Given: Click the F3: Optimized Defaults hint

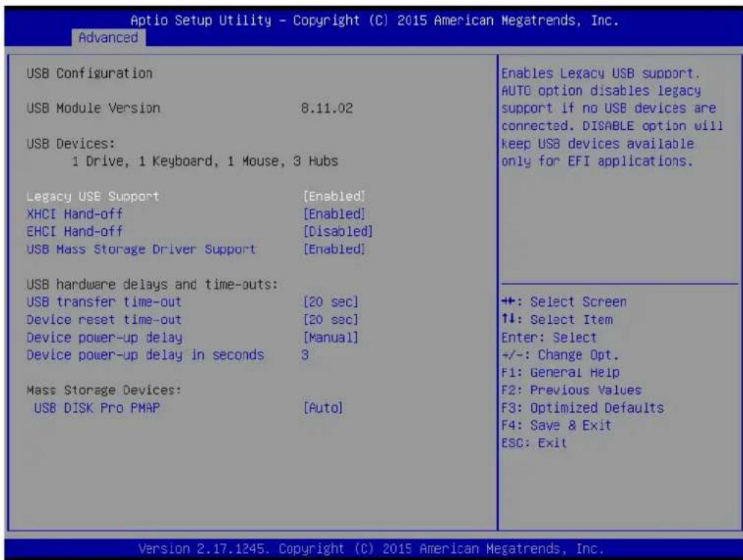Looking at the screenshot, I should click(583, 408).
